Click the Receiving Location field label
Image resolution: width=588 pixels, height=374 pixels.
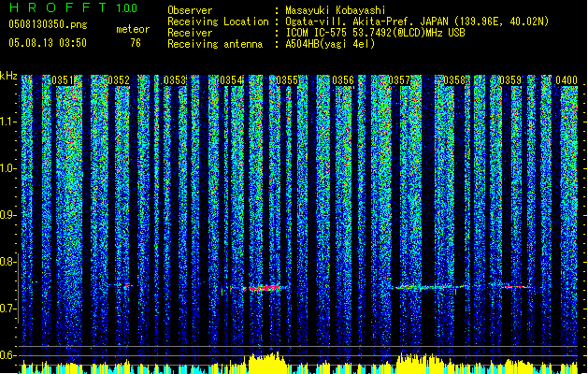218,22
